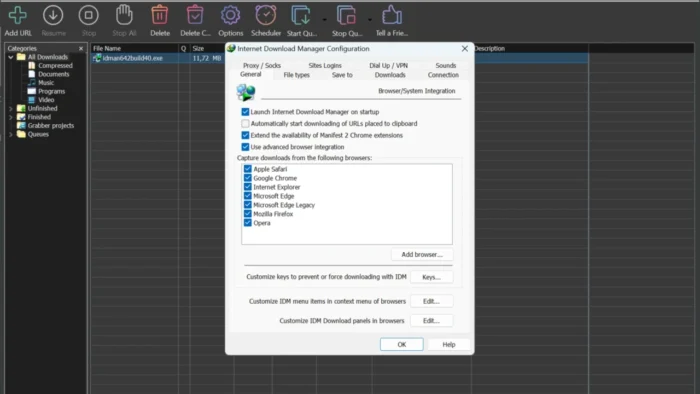Switch to the Sites Logins tab
Image resolution: width=700 pixels, height=394 pixels.
coord(325,65)
